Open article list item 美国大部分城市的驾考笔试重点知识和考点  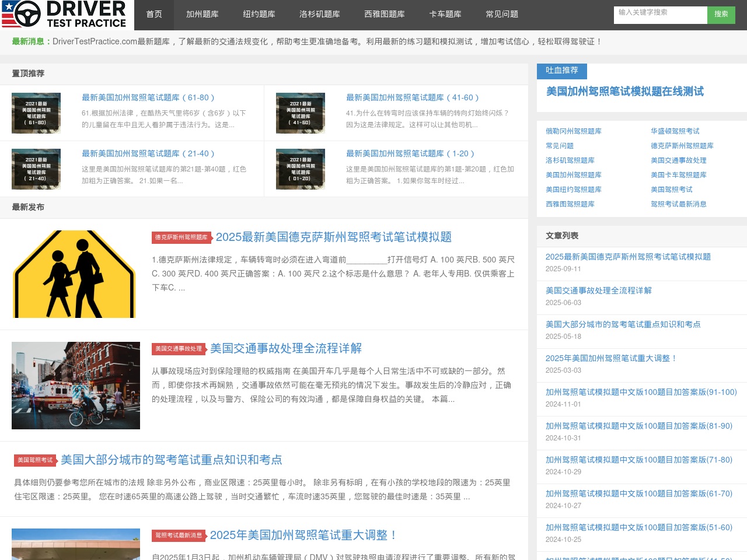click(623, 324)
